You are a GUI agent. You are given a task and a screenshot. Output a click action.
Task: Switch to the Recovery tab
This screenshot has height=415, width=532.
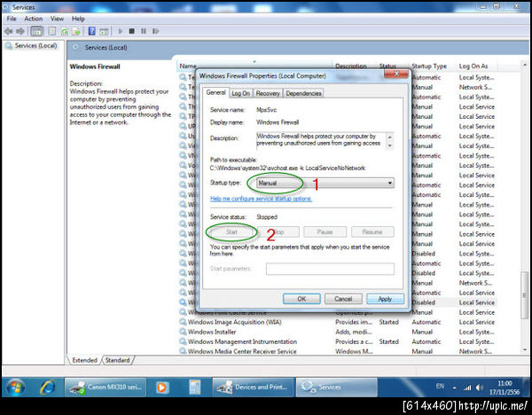tap(268, 93)
